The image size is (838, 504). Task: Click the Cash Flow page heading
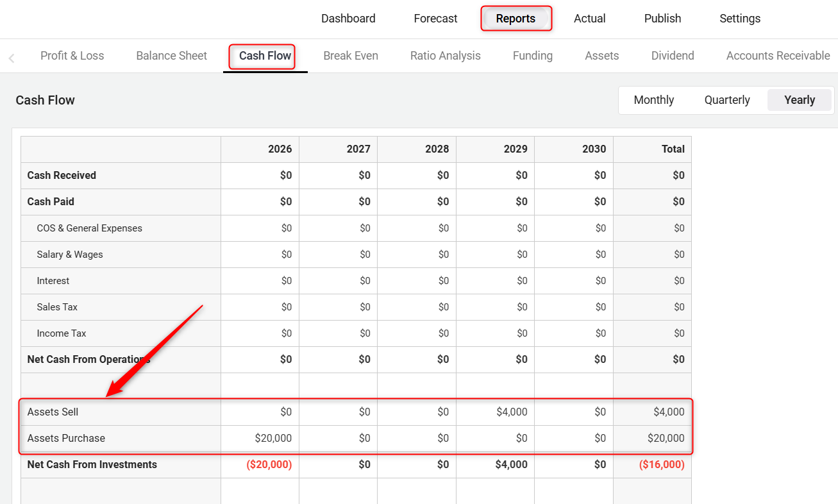pyautogui.click(x=45, y=100)
